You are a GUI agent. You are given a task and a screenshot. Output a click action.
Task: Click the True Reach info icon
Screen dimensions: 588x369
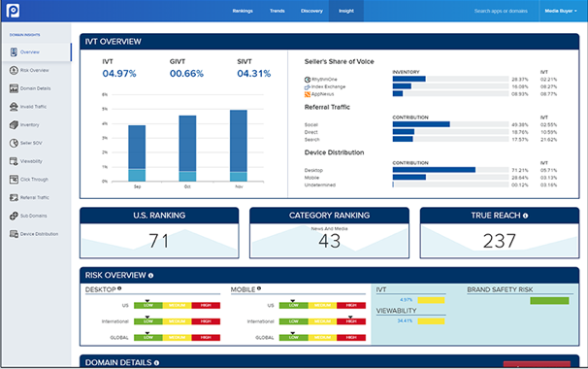(525, 216)
